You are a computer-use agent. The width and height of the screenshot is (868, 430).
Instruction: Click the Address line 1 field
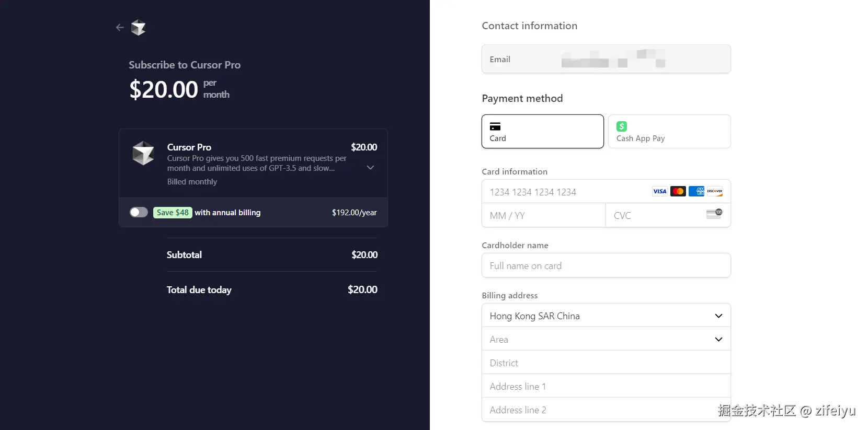click(606, 386)
